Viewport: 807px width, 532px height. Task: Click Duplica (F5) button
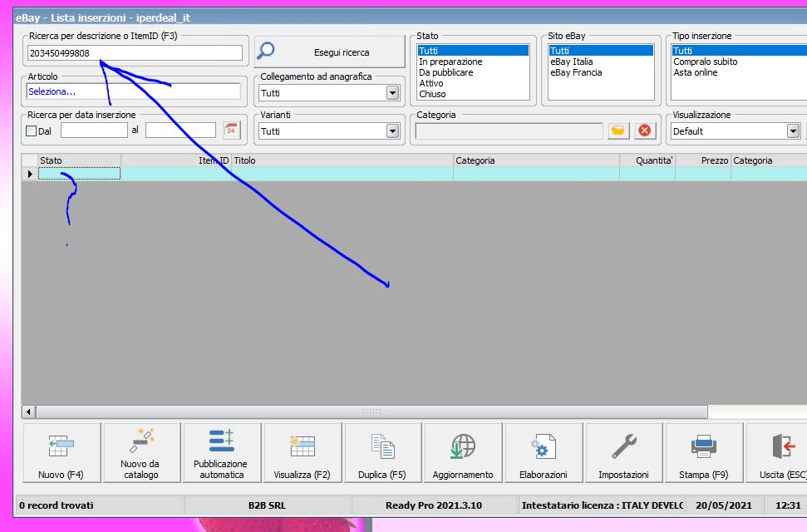pos(381,452)
